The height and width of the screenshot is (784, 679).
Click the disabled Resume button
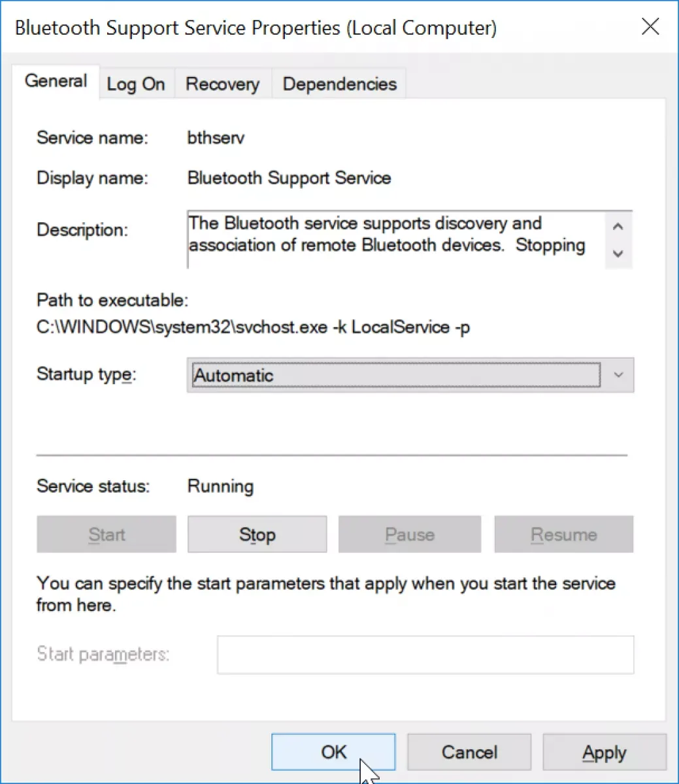click(564, 534)
